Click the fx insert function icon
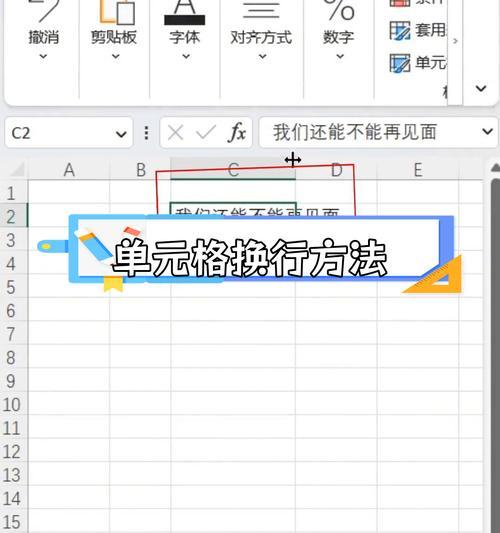The height and width of the screenshot is (533, 500). tap(237, 132)
